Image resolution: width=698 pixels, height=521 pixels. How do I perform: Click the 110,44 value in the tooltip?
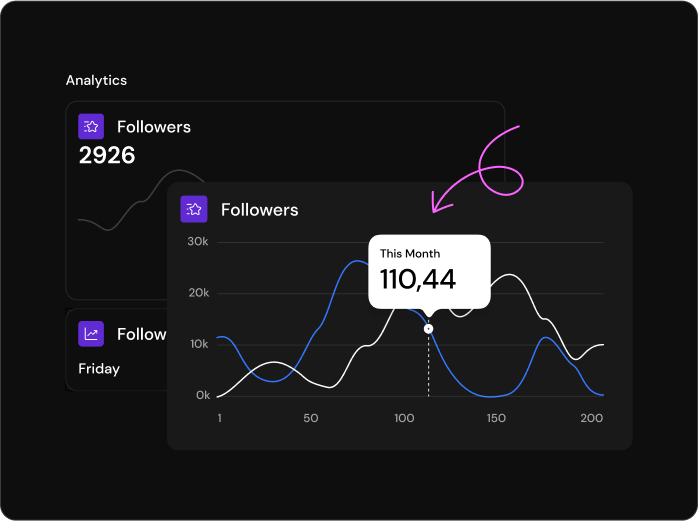pyautogui.click(x=418, y=280)
